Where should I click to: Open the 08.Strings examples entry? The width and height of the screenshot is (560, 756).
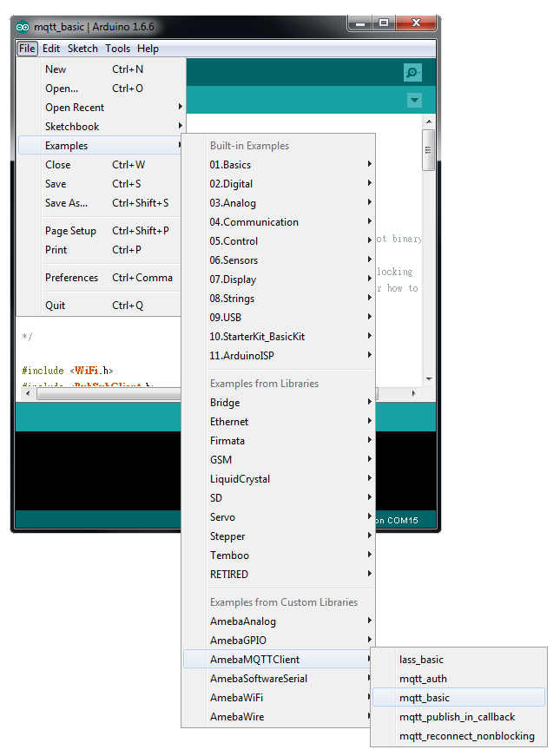[279, 299]
